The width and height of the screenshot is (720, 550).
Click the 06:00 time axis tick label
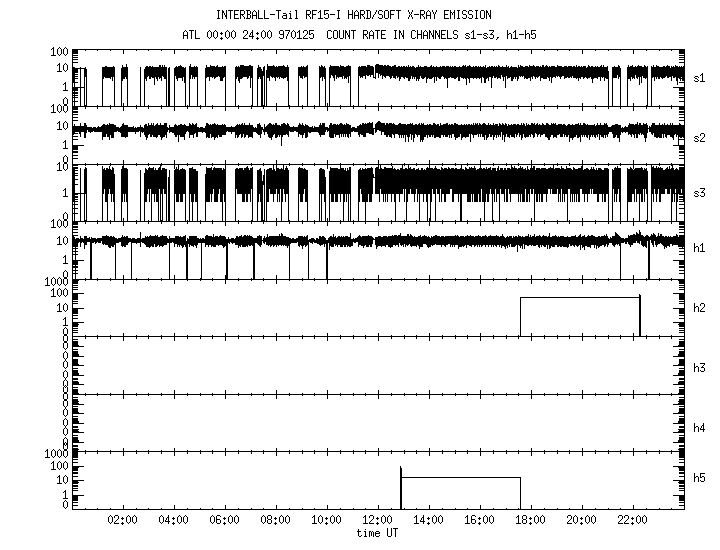pyautogui.click(x=224, y=521)
